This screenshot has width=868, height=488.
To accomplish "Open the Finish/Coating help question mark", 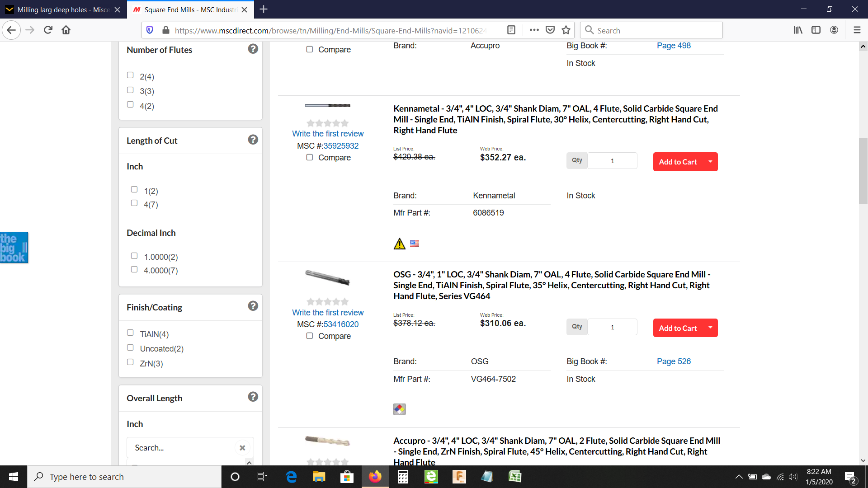I will [253, 306].
